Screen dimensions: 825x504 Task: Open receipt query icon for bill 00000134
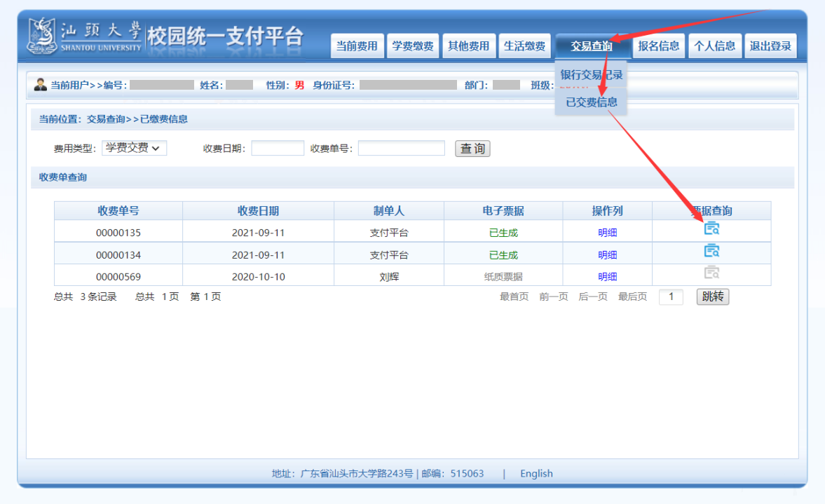pos(711,251)
